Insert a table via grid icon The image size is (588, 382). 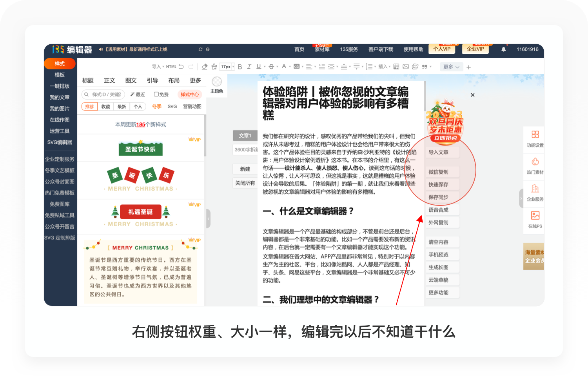[396, 67]
